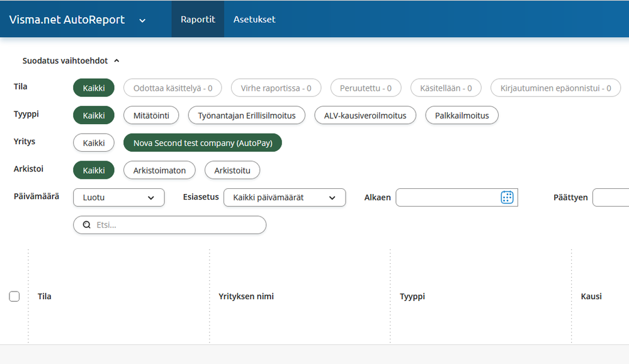The width and height of the screenshot is (629, 364).
Task: Open the Raportit tab
Action: 198,20
